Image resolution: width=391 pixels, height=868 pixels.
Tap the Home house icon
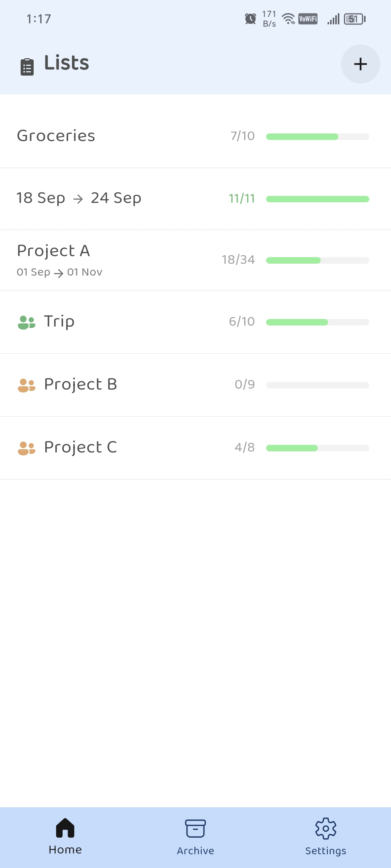tap(65, 827)
